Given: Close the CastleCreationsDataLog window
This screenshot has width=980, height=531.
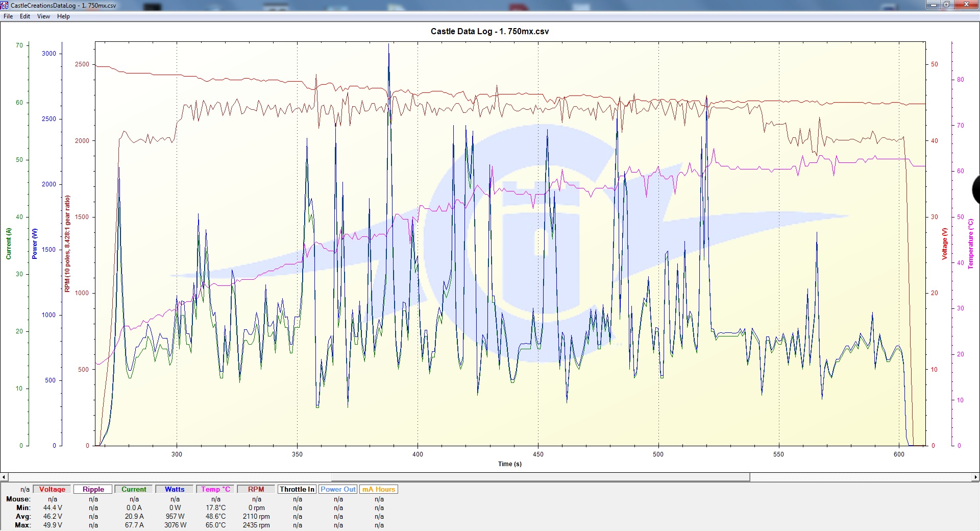Looking at the screenshot, I should point(966,5).
